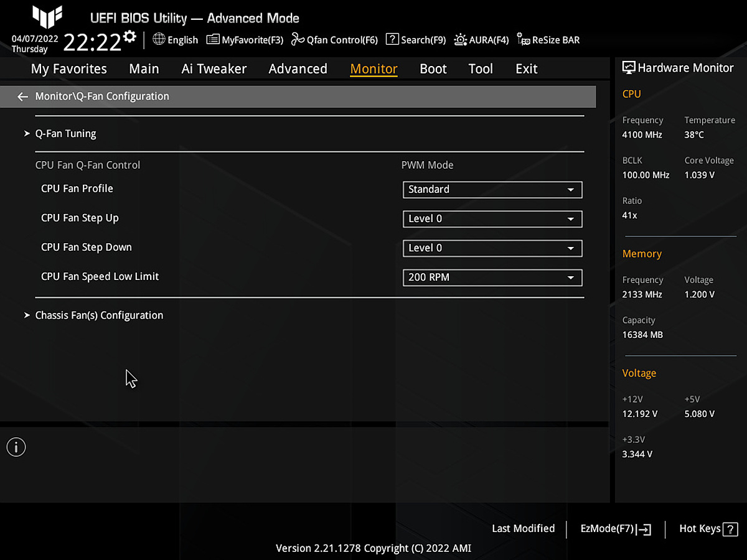This screenshot has width=747, height=560.
Task: Click the 12.192 V reading
Action: coord(640,414)
